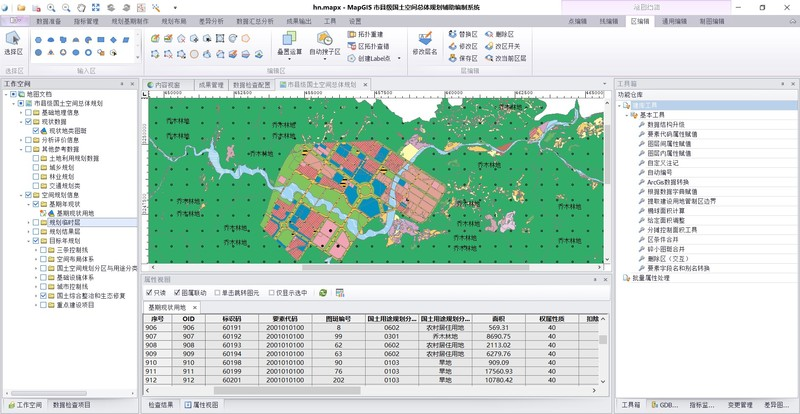Open the 数据结构升级 tool in toolbox
The image size is (800, 414).
pos(666,124)
